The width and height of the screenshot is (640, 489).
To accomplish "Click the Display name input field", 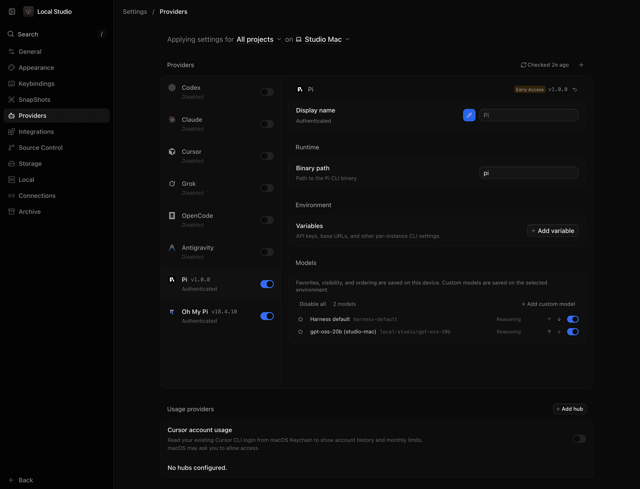I will click(529, 115).
